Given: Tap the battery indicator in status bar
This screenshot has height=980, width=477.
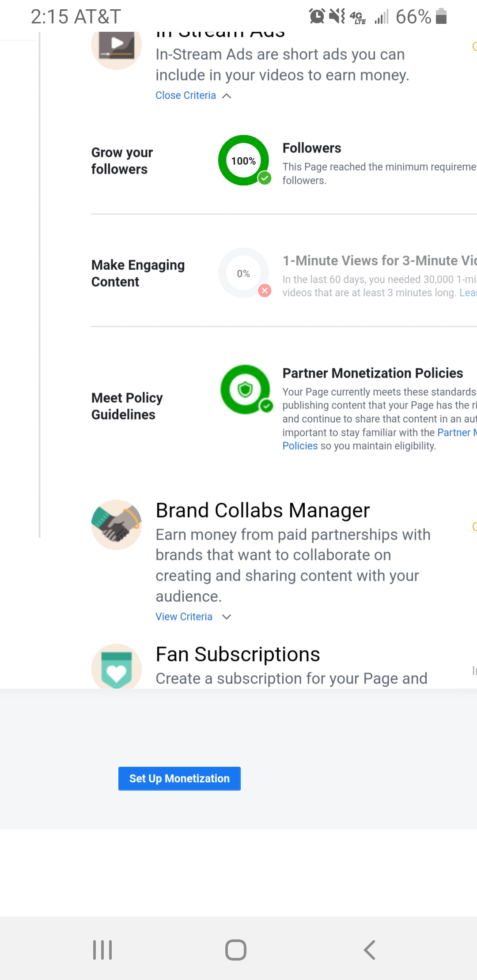Looking at the screenshot, I should tap(441, 17).
